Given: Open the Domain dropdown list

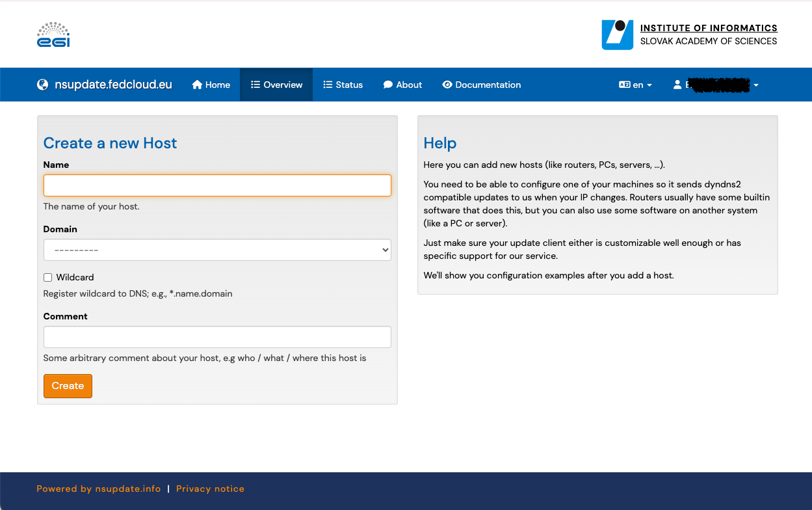Looking at the screenshot, I should tap(217, 250).
